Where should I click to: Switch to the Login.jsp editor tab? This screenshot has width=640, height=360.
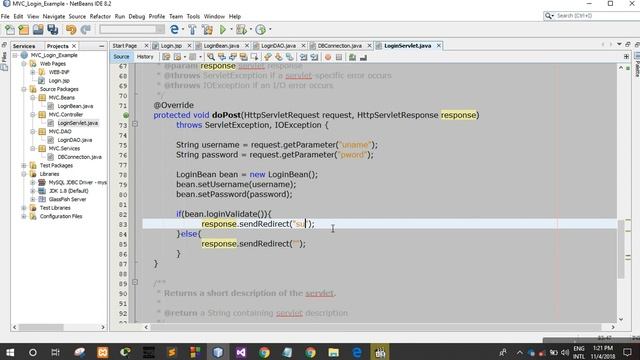(x=171, y=46)
